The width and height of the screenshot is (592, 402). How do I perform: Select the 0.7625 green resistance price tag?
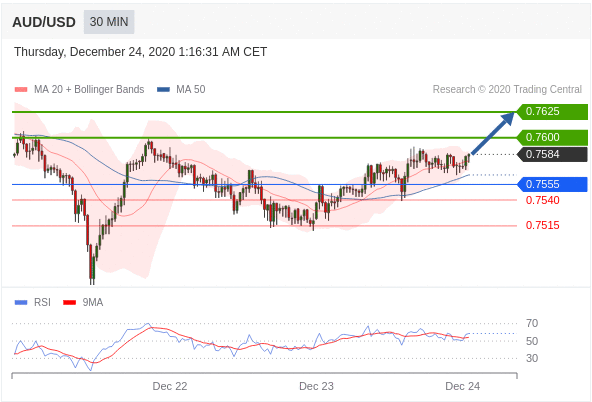(x=553, y=112)
